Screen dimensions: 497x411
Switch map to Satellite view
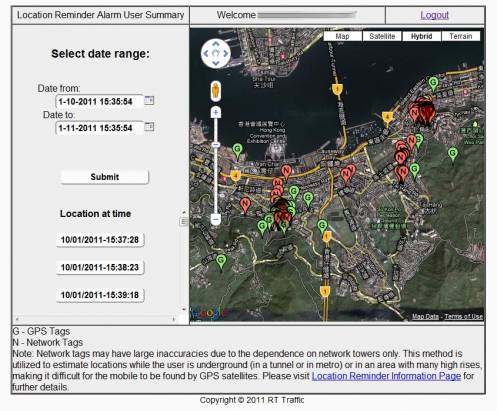[x=382, y=36]
